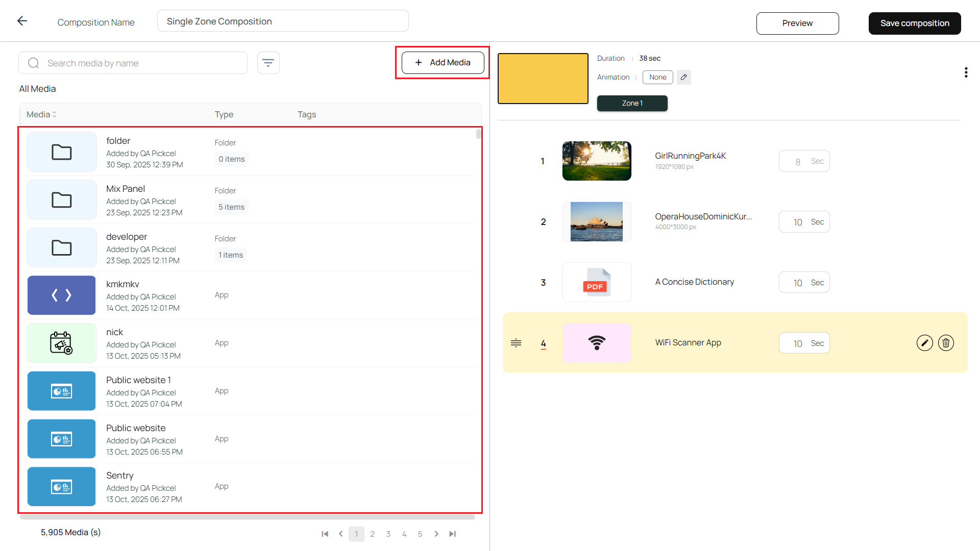Click the drag handle on WiFi Scanner row
This screenshot has width=980, height=551.
516,343
